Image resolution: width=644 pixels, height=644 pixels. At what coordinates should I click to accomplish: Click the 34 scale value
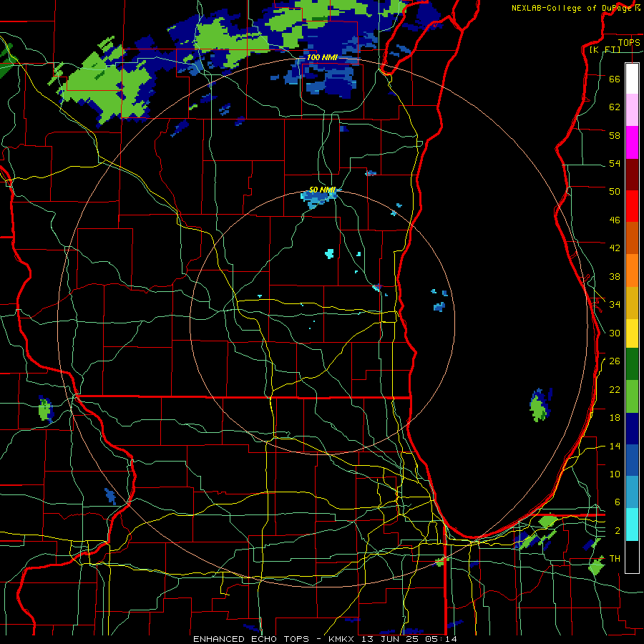[615, 305]
